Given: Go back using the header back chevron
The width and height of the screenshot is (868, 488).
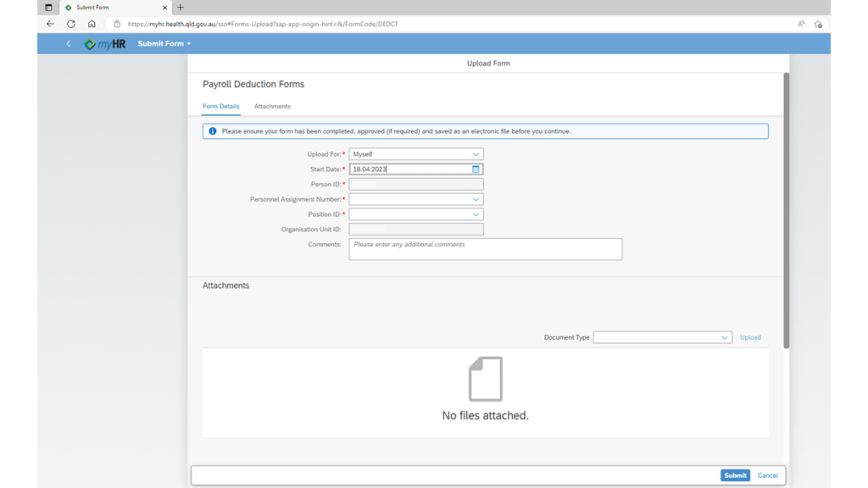Looking at the screenshot, I should point(69,44).
